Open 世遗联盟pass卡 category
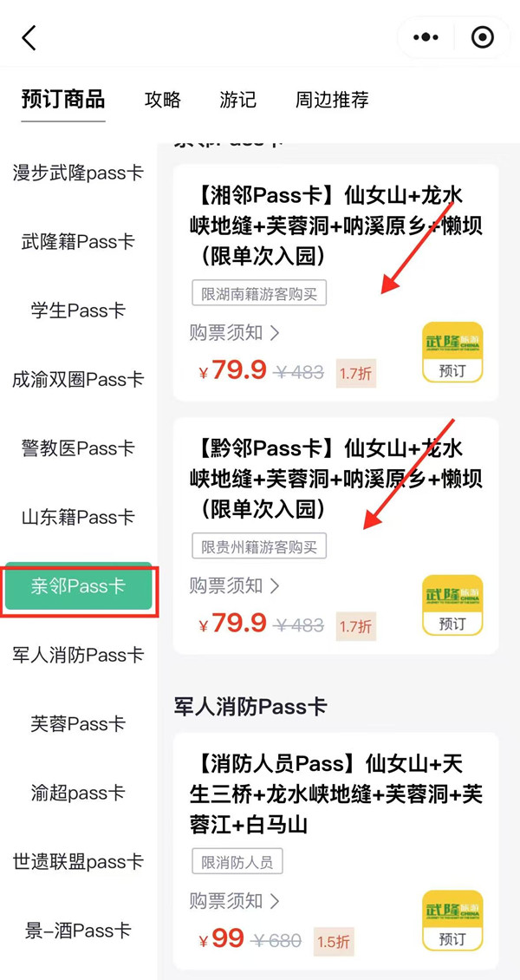The image size is (520, 980). point(79,861)
